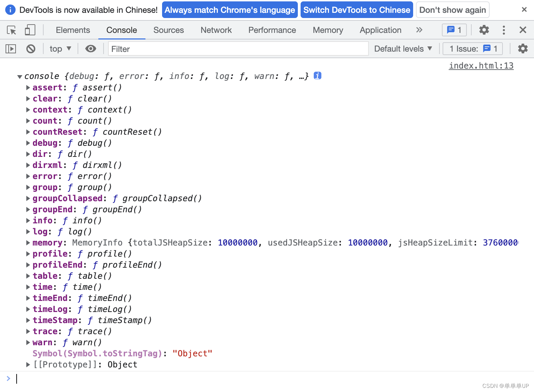The height and width of the screenshot is (392, 534).
Task: Show more tabs with double chevron
Action: [x=419, y=30]
